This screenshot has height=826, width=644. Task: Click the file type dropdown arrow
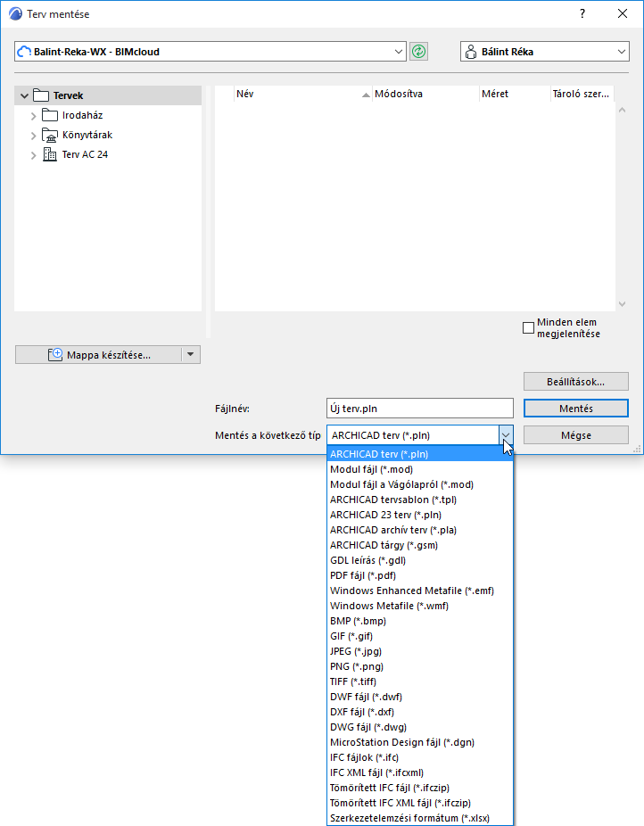(506, 435)
